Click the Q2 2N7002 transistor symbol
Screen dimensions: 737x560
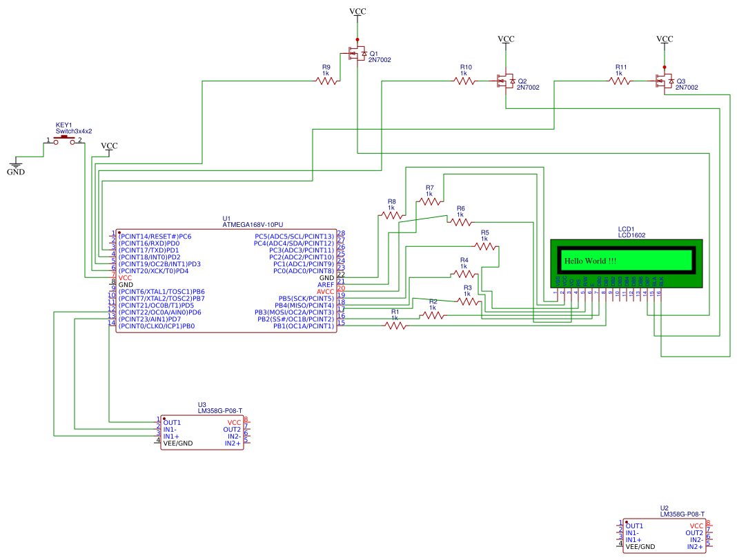505,81
